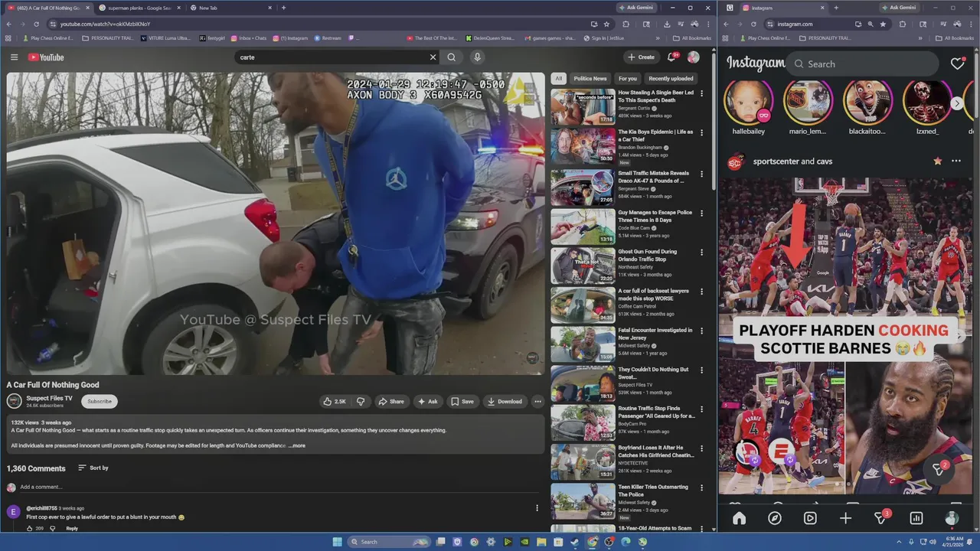Click the Download button under the video
The height and width of the screenshot is (551, 980).
(x=505, y=401)
